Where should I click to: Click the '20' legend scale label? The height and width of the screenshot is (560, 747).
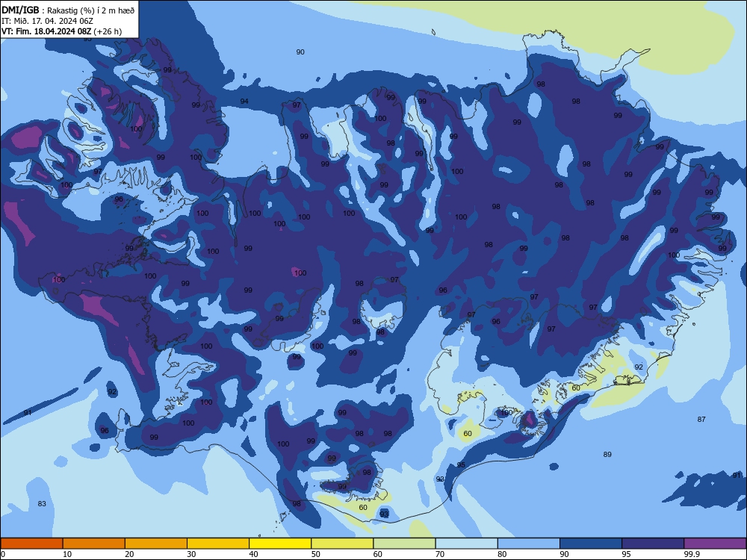pos(129,554)
